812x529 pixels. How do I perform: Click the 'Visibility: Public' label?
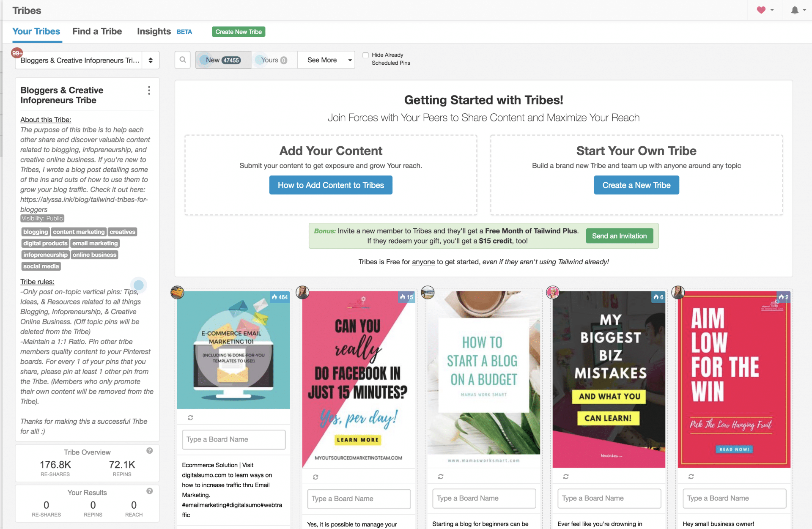[x=42, y=218]
